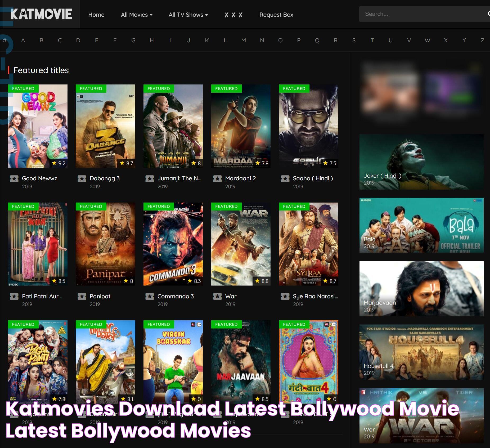Viewport: 490px width, 448px height.
Task: Click the star icon beside Pati Patni Aur title
Action: pos(14,297)
